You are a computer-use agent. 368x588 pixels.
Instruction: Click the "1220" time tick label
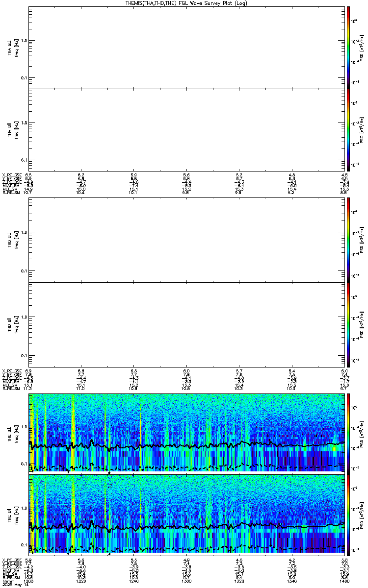[x=81, y=581]
